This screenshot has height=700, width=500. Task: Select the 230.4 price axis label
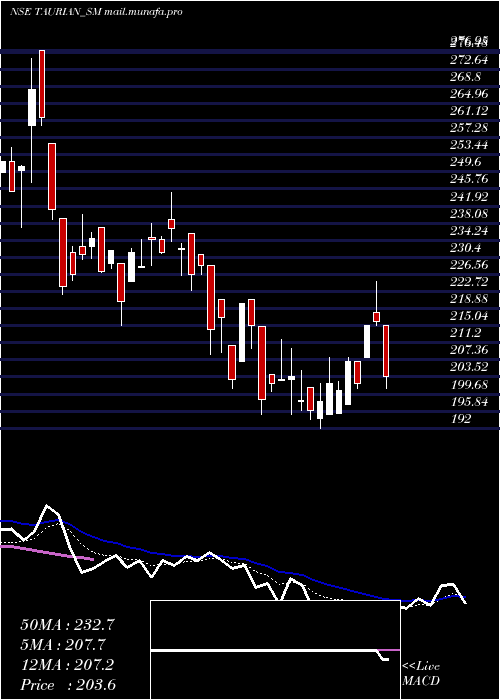coord(466,248)
